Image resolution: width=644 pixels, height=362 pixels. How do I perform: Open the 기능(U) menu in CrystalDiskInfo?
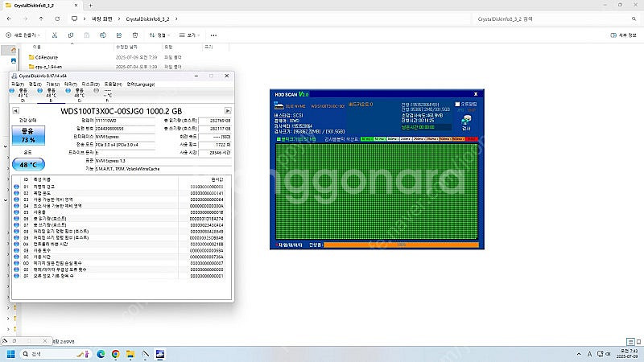tap(52, 84)
